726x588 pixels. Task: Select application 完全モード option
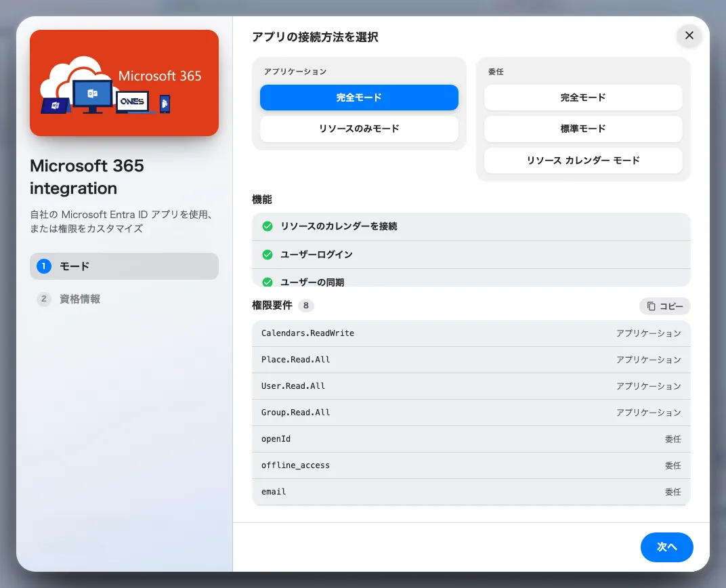tap(359, 98)
